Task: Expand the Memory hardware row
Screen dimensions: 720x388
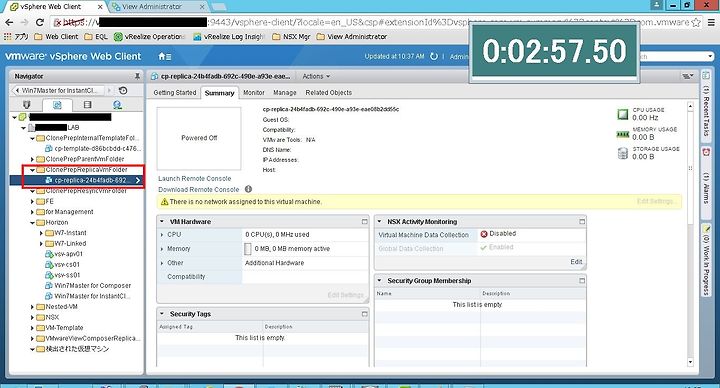Action: [x=162, y=249]
